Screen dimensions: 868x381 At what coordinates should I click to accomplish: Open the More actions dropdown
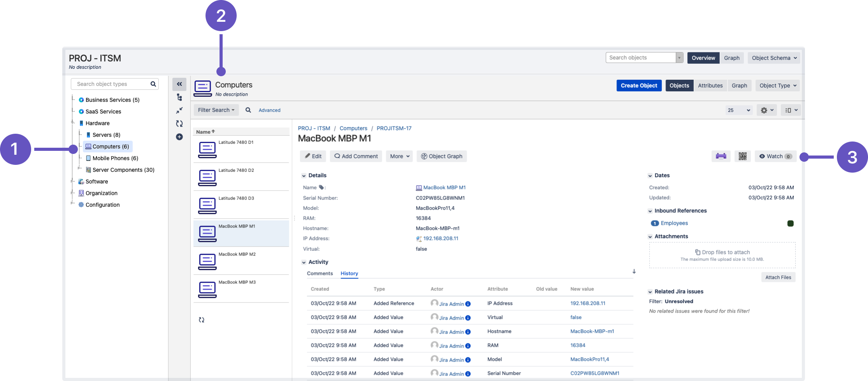coord(399,156)
